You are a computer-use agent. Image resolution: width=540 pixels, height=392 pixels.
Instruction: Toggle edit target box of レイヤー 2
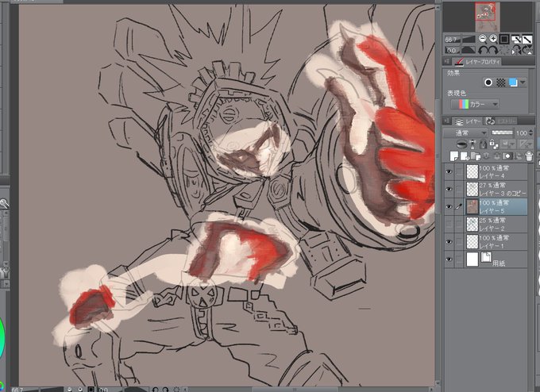coord(459,224)
